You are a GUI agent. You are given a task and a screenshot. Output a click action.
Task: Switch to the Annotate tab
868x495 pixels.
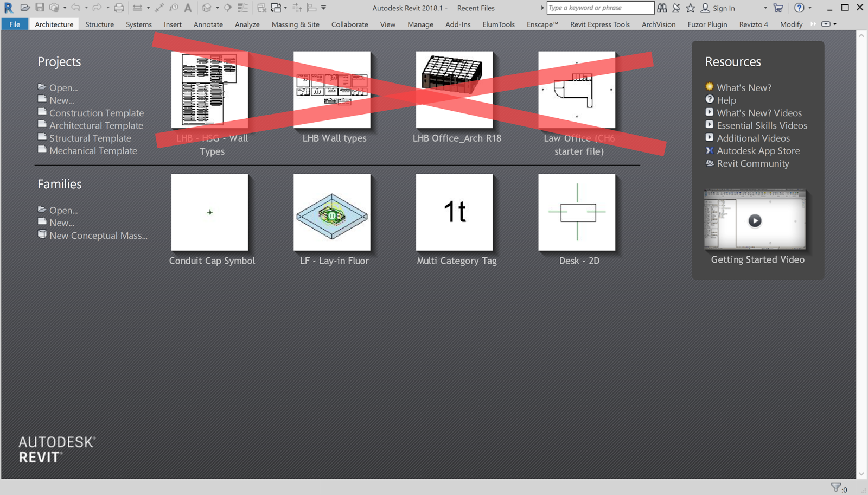[208, 24]
